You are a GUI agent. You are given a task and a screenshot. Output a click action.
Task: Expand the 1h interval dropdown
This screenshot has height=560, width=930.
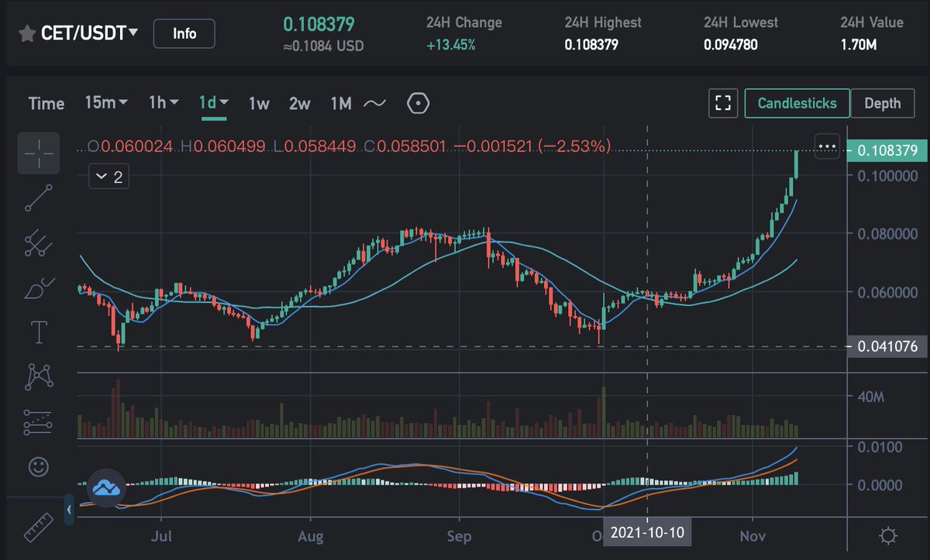click(x=164, y=102)
